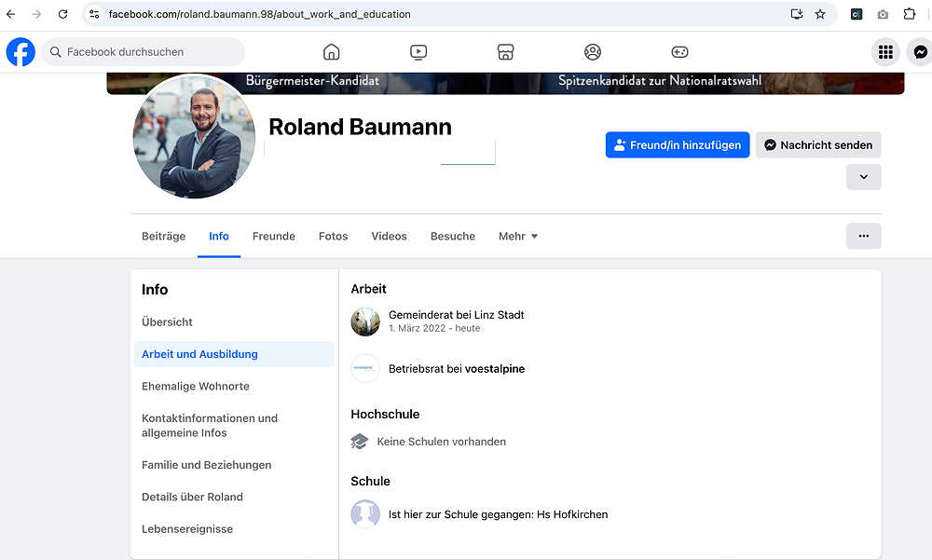Open the Gaming controller icon
Screen dimensions: 932x560
(679, 52)
